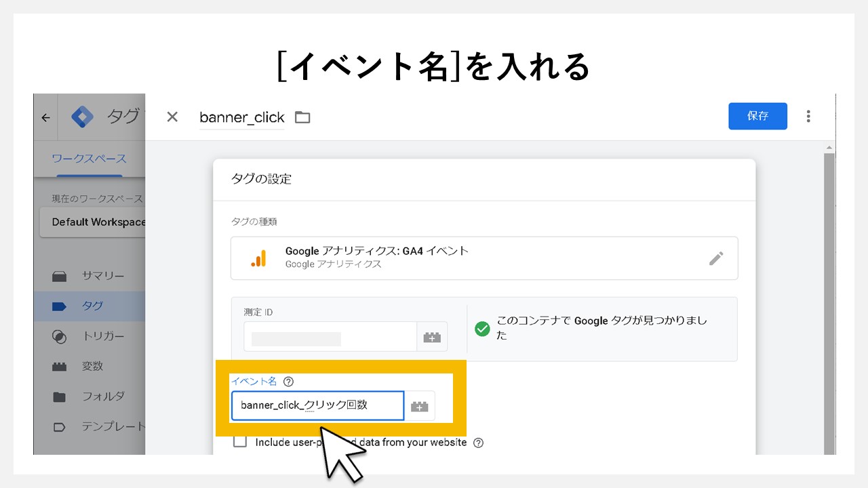Click the 保存 button
Screen dimensions: 868x488
[757, 116]
